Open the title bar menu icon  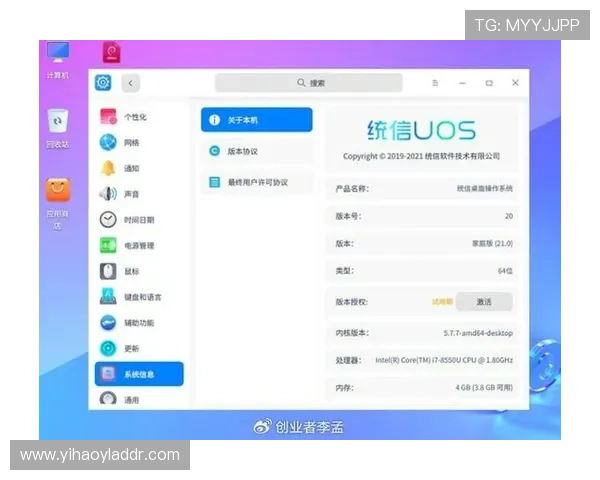435,83
